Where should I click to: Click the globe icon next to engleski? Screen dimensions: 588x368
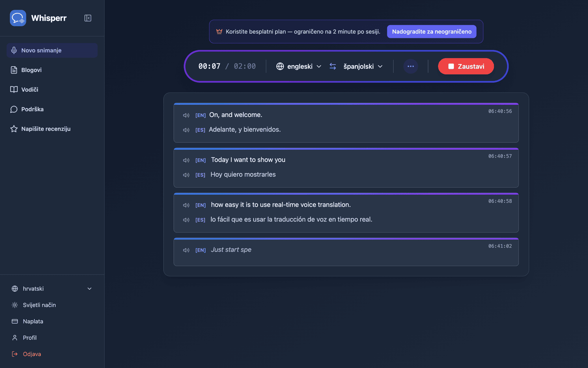click(280, 66)
